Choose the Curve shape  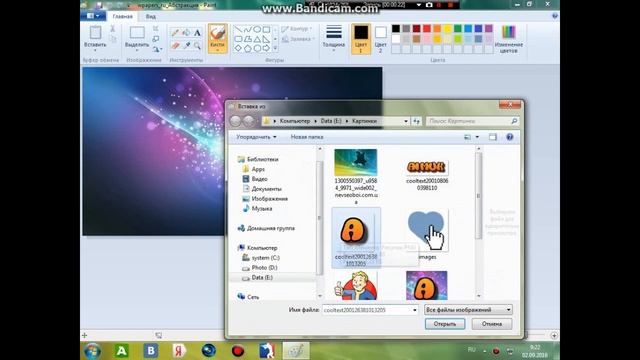pyautogui.click(x=247, y=30)
